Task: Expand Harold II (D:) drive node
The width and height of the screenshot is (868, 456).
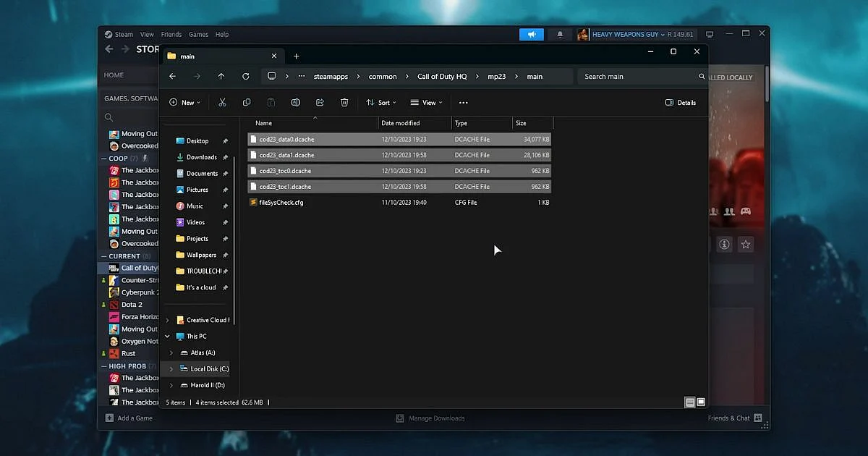Action: tap(171, 385)
